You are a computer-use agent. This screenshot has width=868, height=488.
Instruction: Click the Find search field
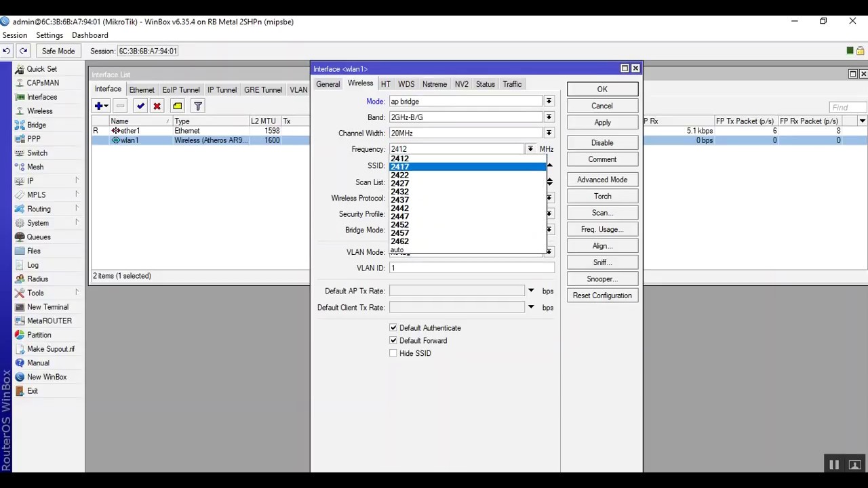(x=848, y=107)
